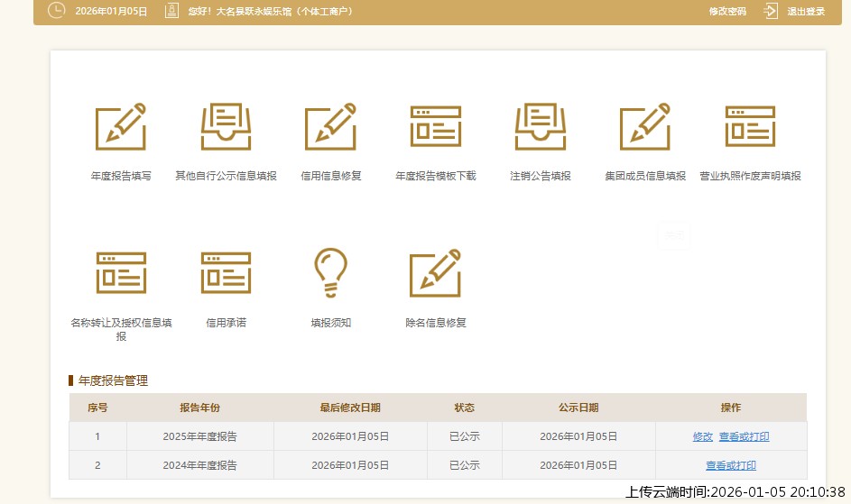This screenshot has height=504, width=851.
Task: Open the 注销公告填报 tray icon
Action: point(541,126)
